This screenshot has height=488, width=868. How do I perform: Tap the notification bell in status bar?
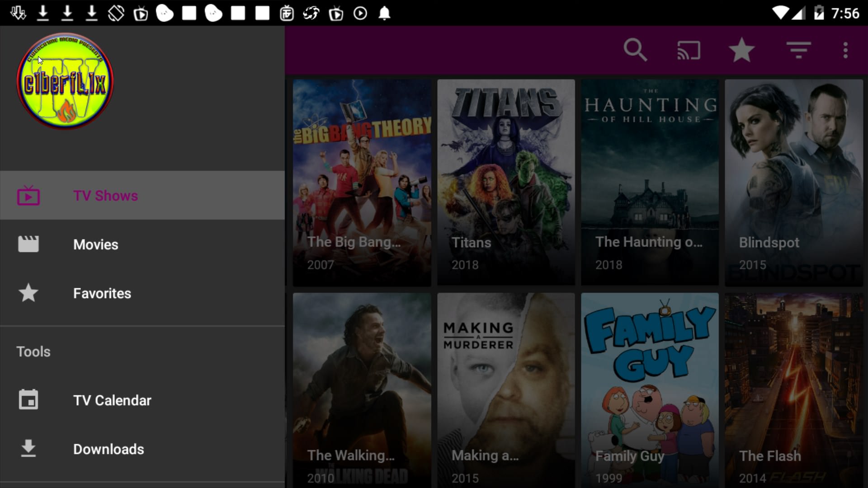pos(384,13)
